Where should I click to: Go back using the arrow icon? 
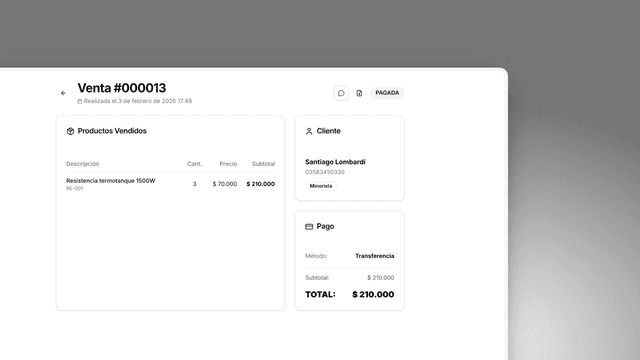pyautogui.click(x=63, y=93)
